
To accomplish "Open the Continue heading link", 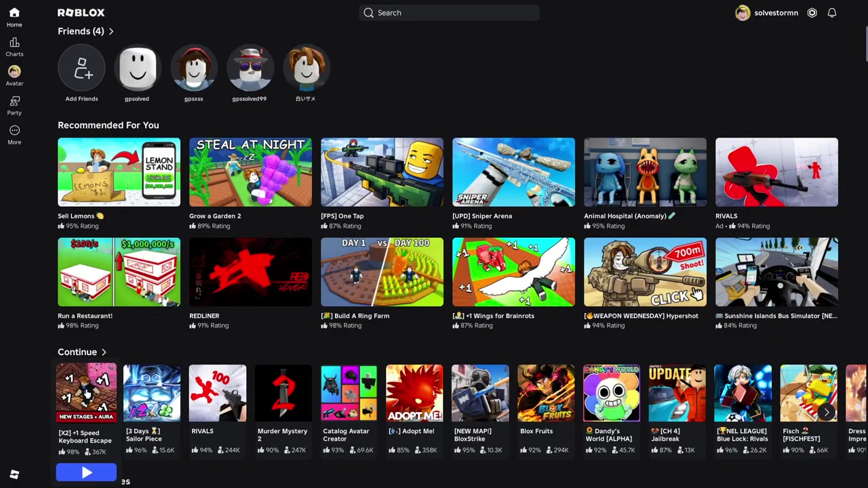I will tap(77, 352).
